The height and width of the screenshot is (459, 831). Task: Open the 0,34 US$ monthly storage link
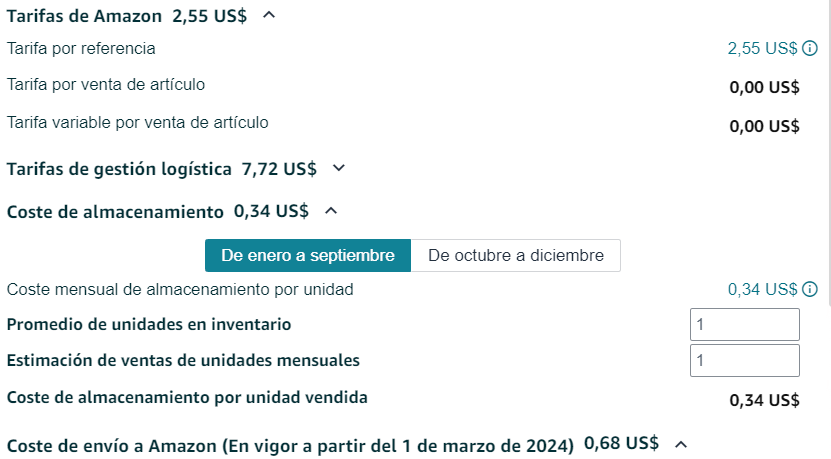pos(762,289)
